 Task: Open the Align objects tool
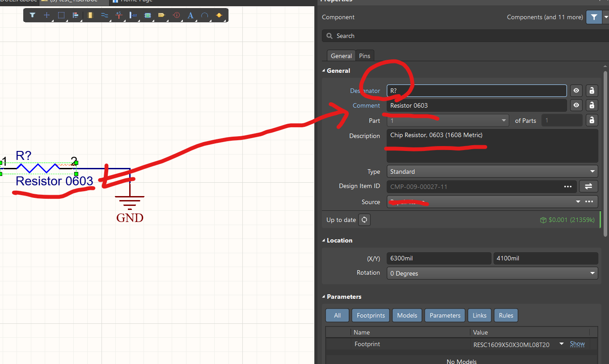pyautogui.click(x=76, y=15)
